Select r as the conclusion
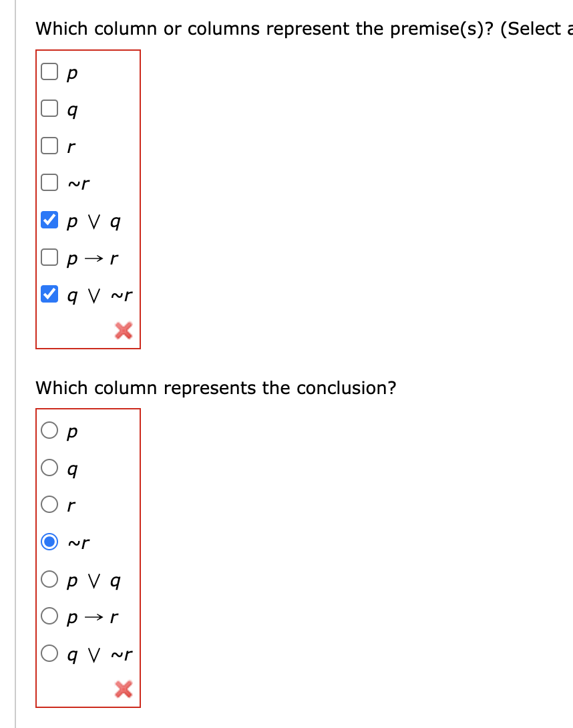Viewport: 573px width, 728px height. tap(49, 504)
